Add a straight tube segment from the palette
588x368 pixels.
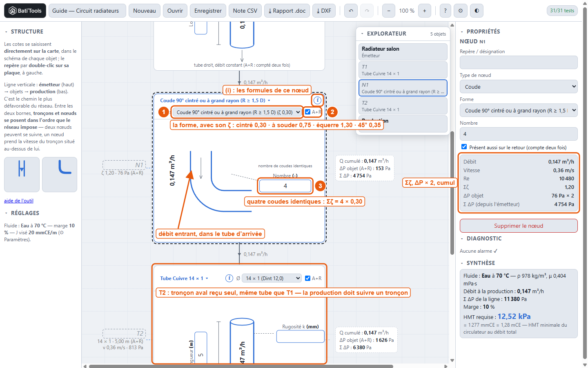tap(22, 175)
